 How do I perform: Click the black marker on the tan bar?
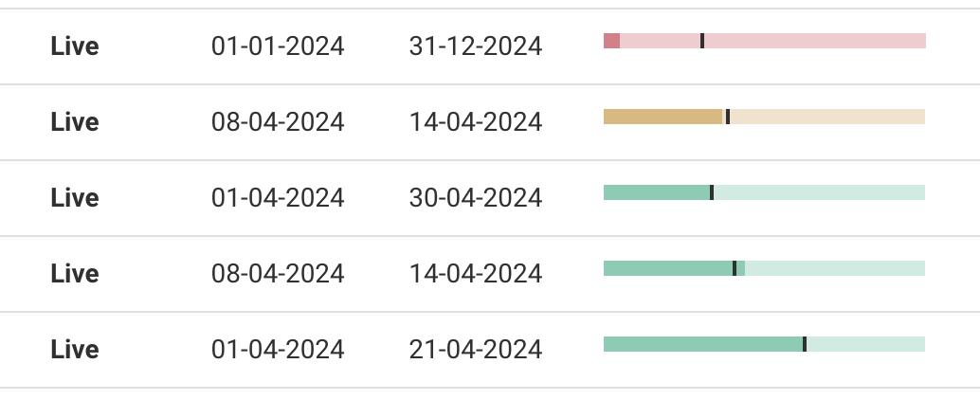[728, 117]
